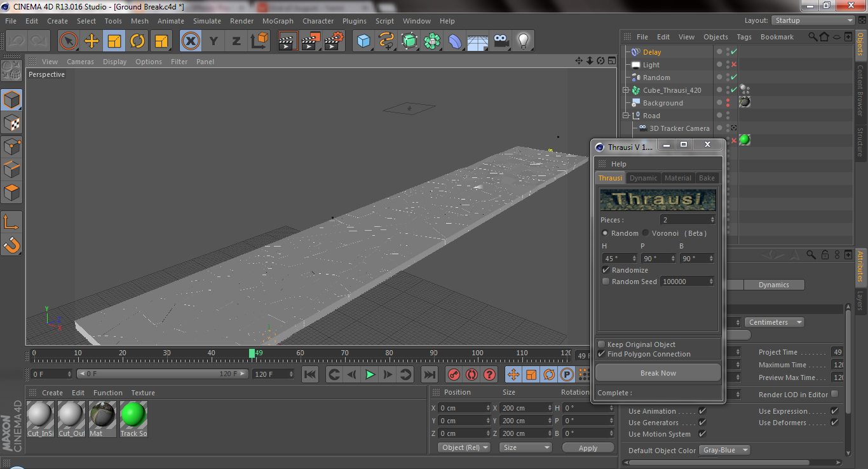Image resolution: width=868 pixels, height=469 pixels.
Task: Open the spline drawing tools
Action: click(x=386, y=41)
